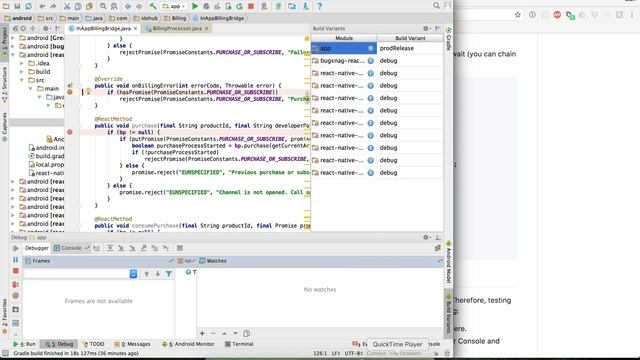Open the Gradle side tool window

coord(449,39)
